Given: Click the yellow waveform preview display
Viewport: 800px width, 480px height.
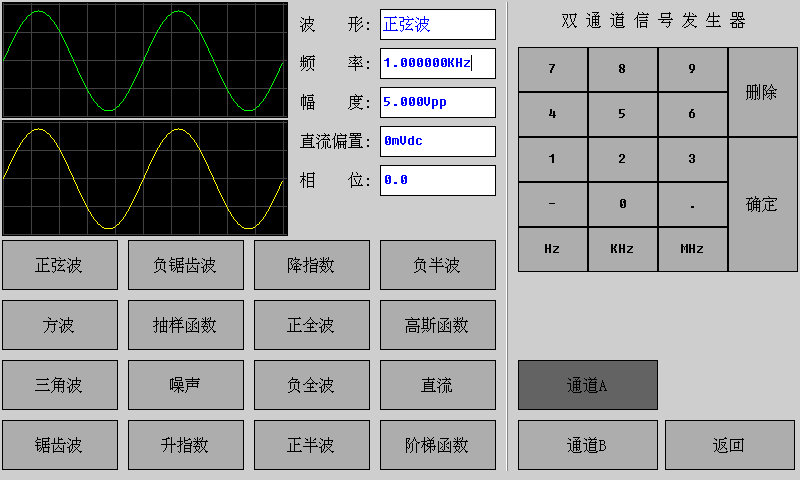Looking at the screenshot, I should point(145,178).
